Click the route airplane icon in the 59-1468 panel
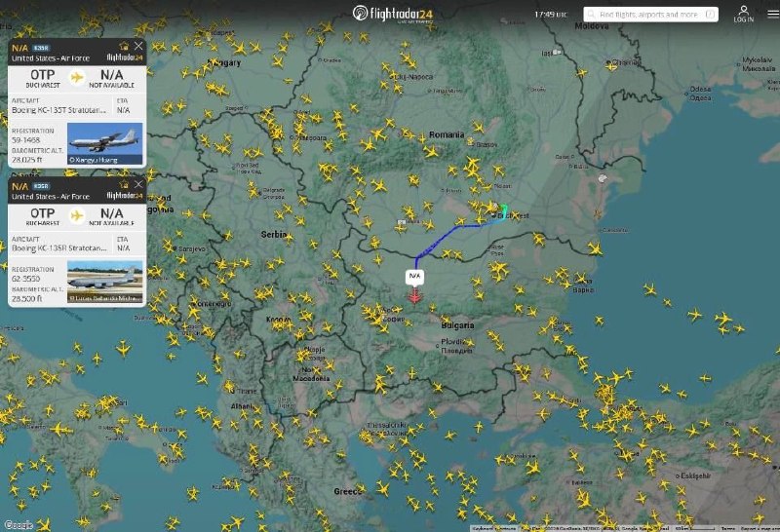 click(77, 78)
